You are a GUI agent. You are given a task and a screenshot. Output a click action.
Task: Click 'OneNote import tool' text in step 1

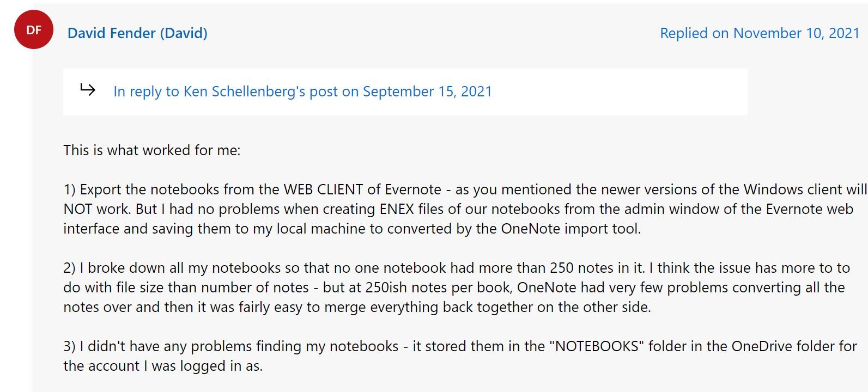pyautogui.click(x=570, y=229)
